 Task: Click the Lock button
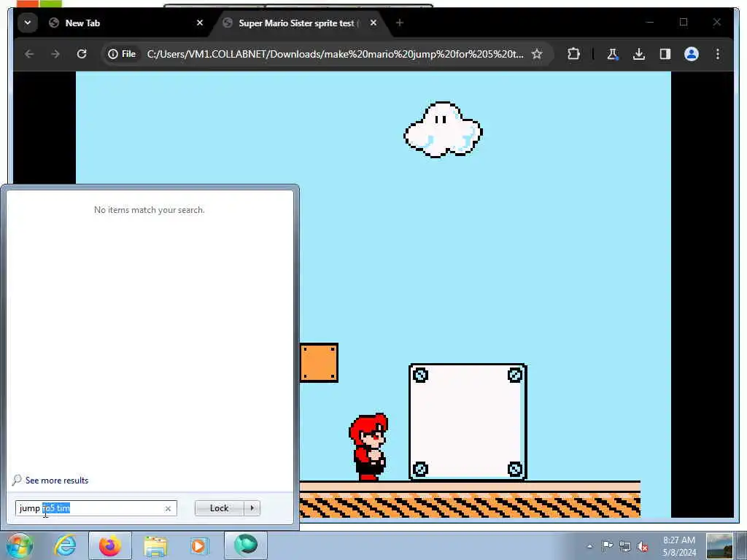tap(219, 508)
